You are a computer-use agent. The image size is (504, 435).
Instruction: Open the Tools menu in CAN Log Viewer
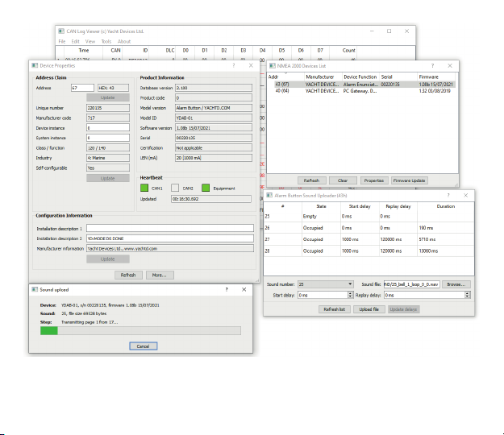click(x=106, y=41)
